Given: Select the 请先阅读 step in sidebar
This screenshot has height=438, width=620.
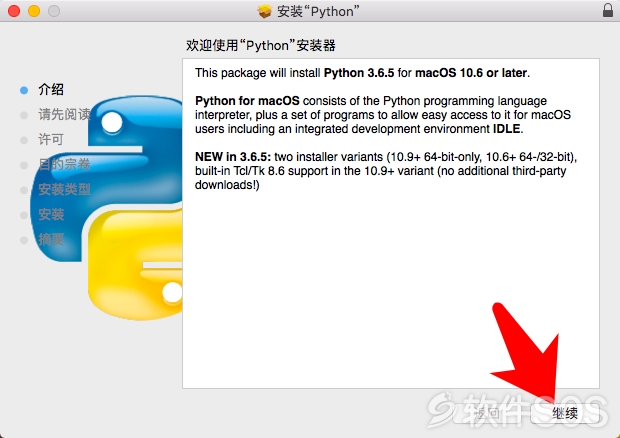Looking at the screenshot, I should 64,115.
